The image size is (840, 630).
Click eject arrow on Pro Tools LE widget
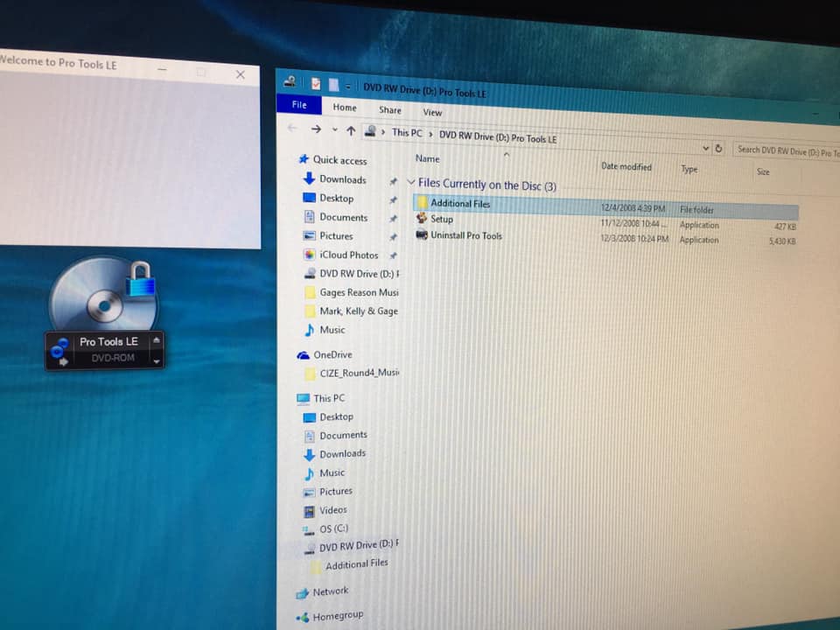(x=156, y=340)
